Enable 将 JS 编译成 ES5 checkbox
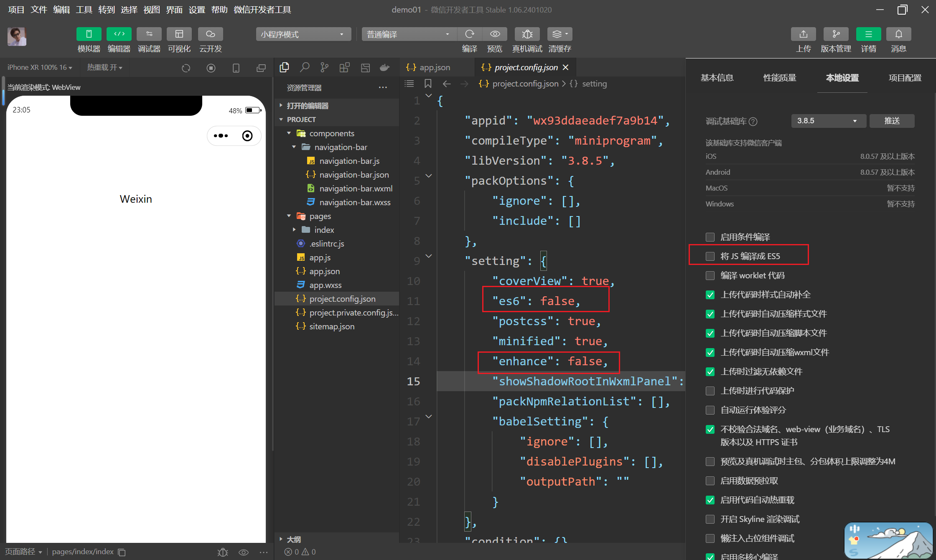 [710, 256]
